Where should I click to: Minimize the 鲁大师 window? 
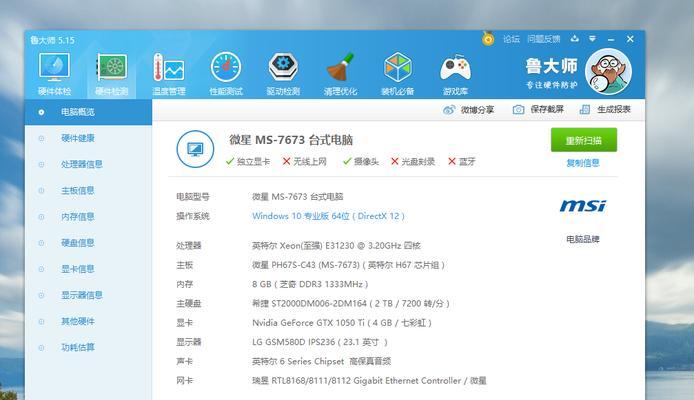tap(611, 39)
